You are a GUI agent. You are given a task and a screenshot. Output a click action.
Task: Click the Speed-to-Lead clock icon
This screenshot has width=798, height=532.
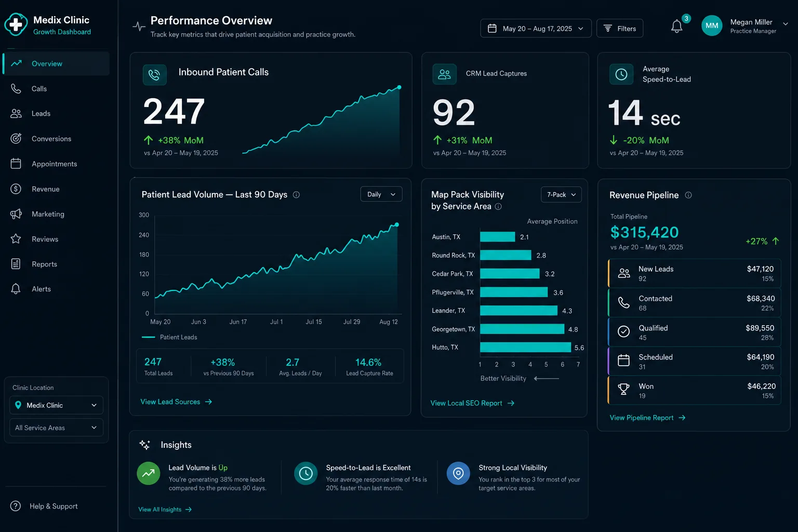pos(621,74)
